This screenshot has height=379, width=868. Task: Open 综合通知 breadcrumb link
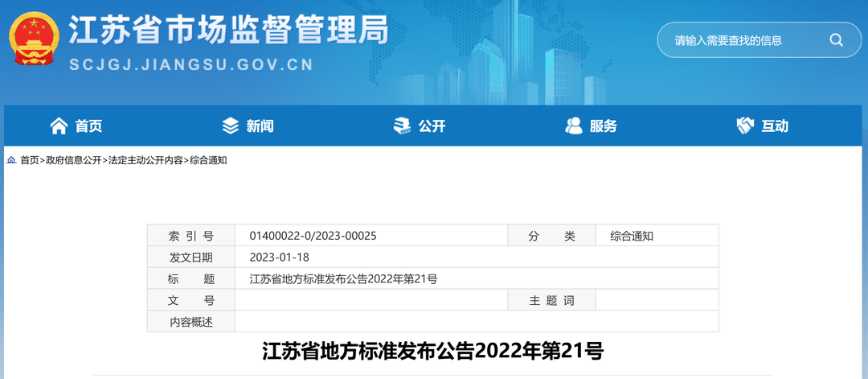point(208,161)
